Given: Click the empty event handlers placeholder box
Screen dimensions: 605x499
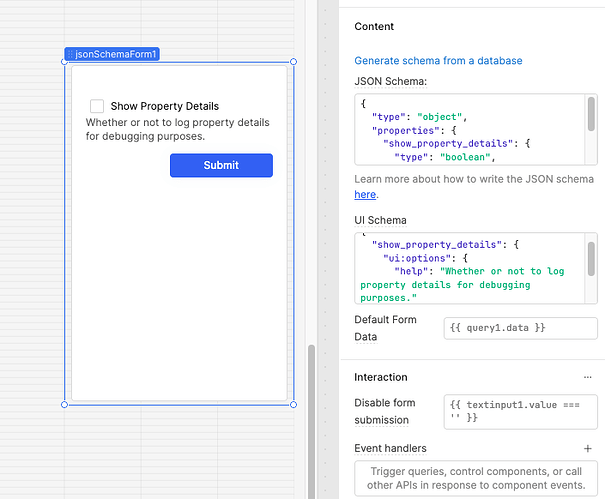Looking at the screenshot, I should pyautogui.click(x=475, y=478).
